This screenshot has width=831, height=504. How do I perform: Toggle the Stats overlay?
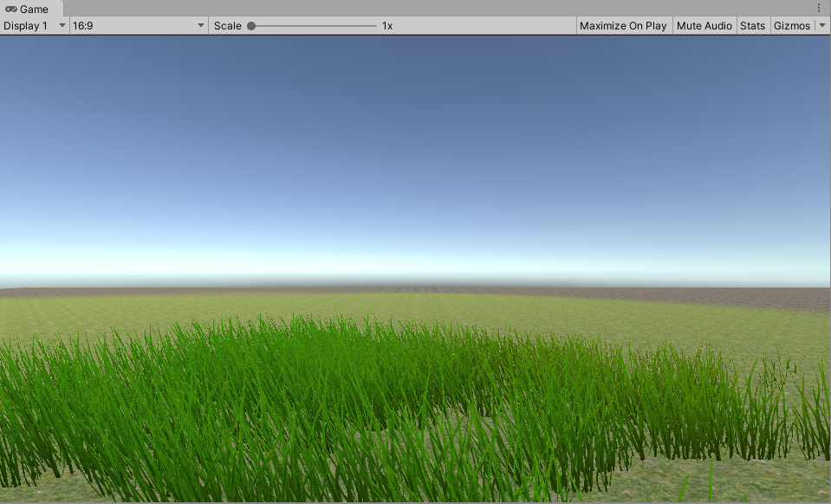point(752,25)
